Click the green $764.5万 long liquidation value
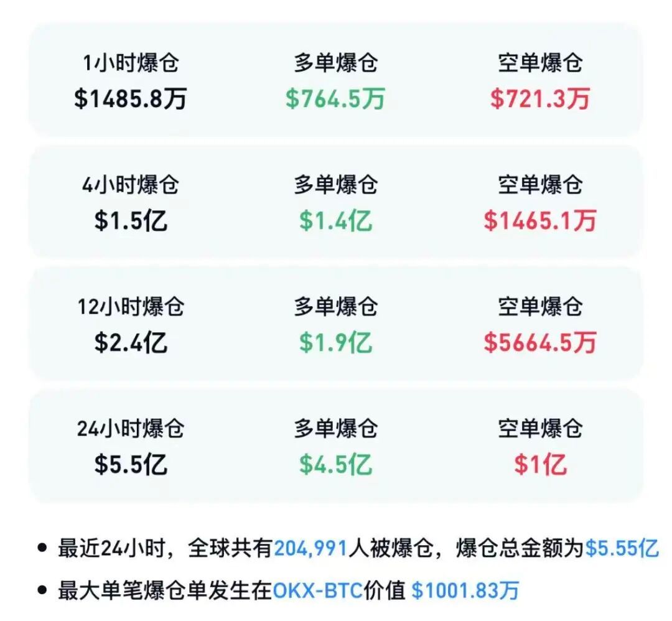Screen dimensions: 672x621 point(336,100)
